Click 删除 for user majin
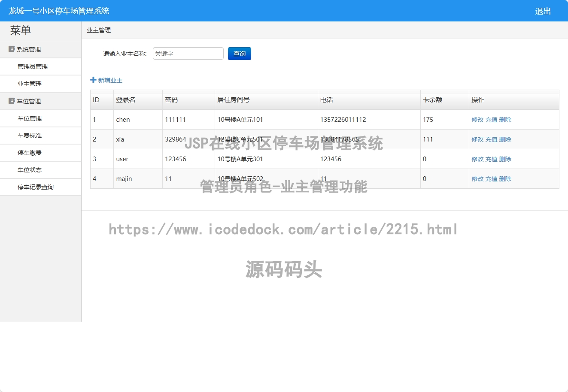 pyautogui.click(x=505, y=179)
